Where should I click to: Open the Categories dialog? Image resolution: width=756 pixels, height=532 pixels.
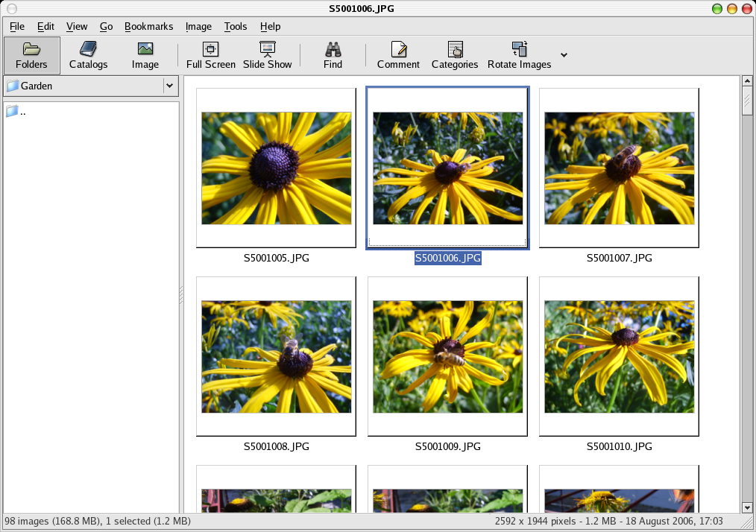point(455,55)
